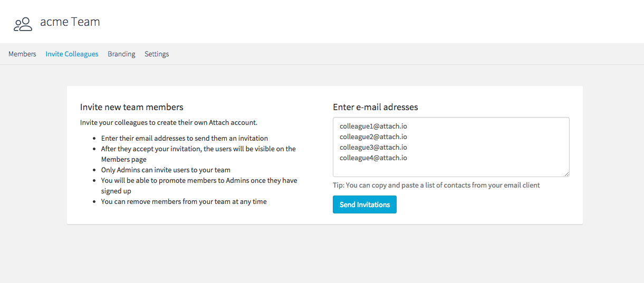Click the Only Admins can invite bullet
This screenshot has width=644, height=283.
(x=166, y=170)
